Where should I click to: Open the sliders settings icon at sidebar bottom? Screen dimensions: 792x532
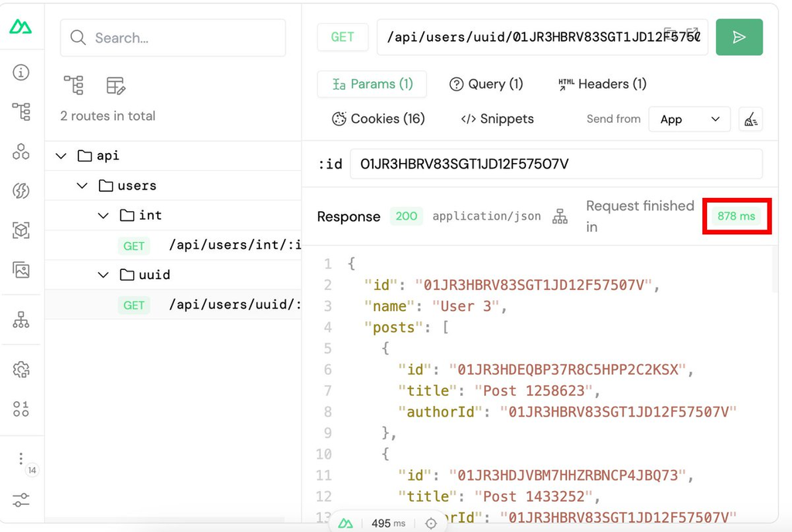pyautogui.click(x=21, y=500)
